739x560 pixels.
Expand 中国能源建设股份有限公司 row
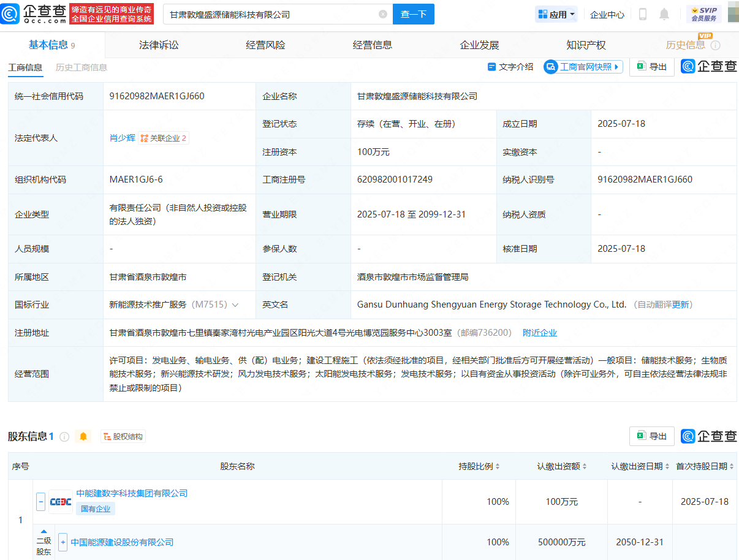63,542
